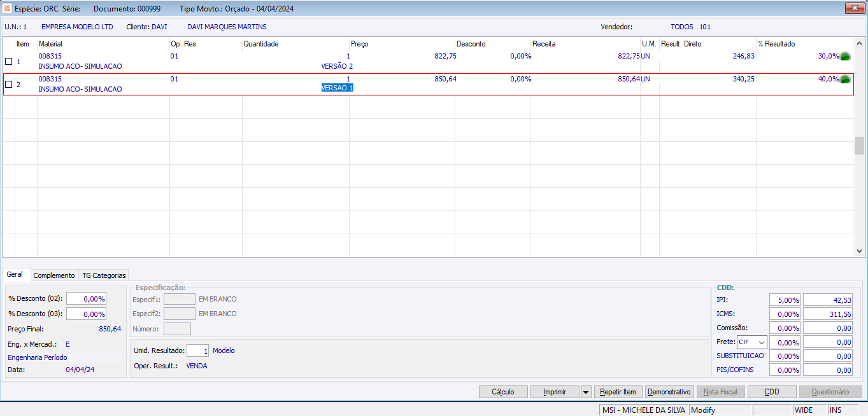Click the VERSÃO 2 text in item 1
The height and width of the screenshot is (416, 868).
coord(337,66)
